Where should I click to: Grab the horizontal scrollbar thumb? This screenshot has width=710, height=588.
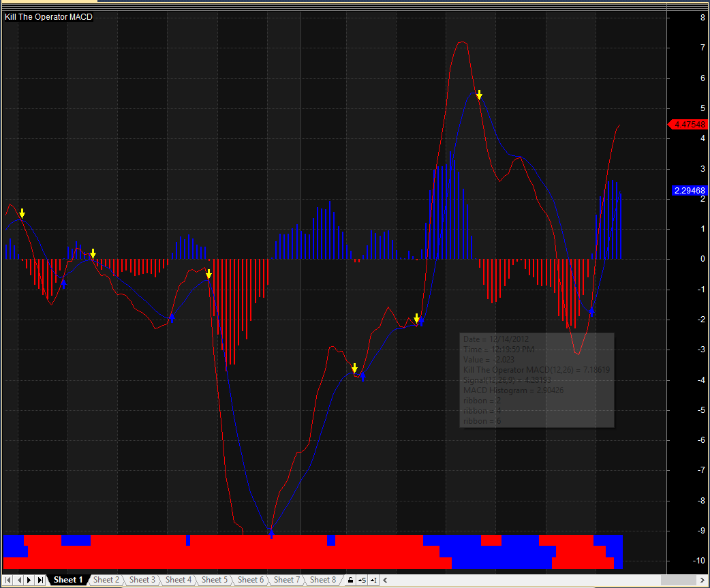[678, 580]
